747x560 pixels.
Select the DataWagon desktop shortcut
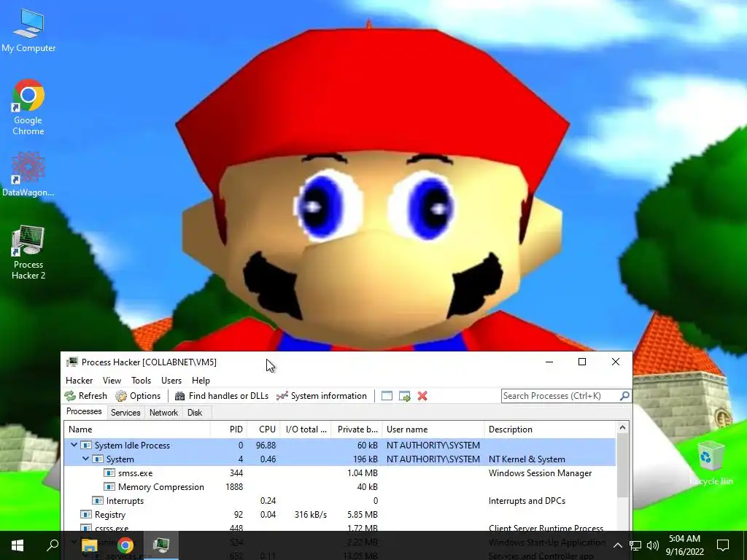click(28, 174)
